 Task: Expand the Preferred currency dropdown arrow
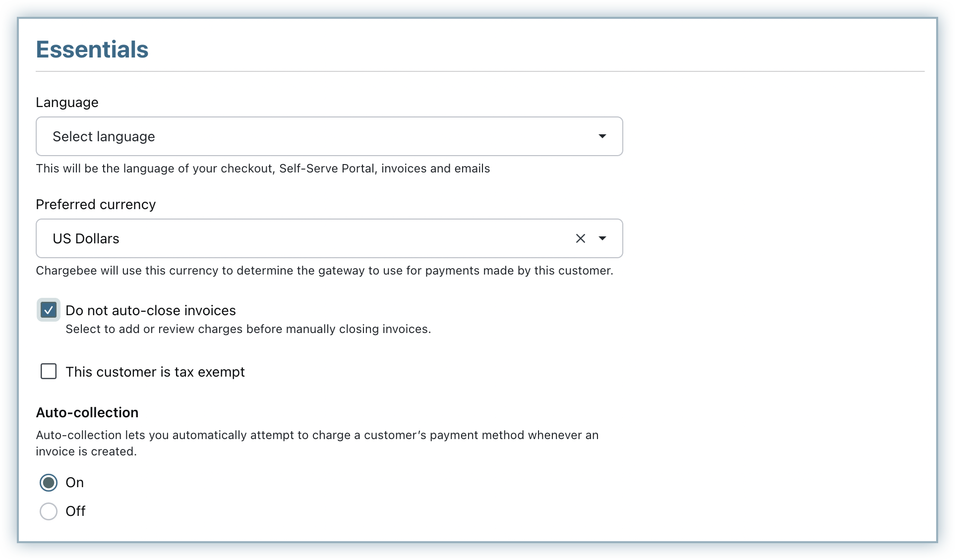pos(602,238)
